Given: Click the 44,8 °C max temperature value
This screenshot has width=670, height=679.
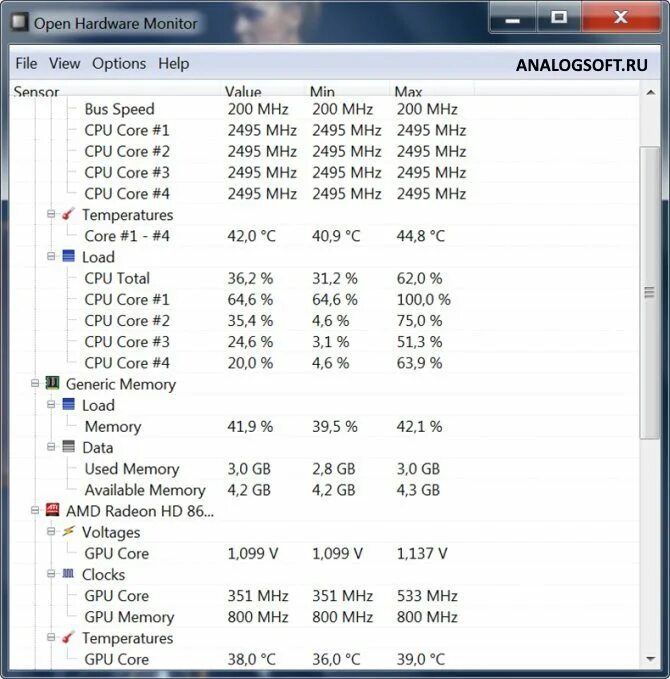Looking at the screenshot, I should (421, 236).
